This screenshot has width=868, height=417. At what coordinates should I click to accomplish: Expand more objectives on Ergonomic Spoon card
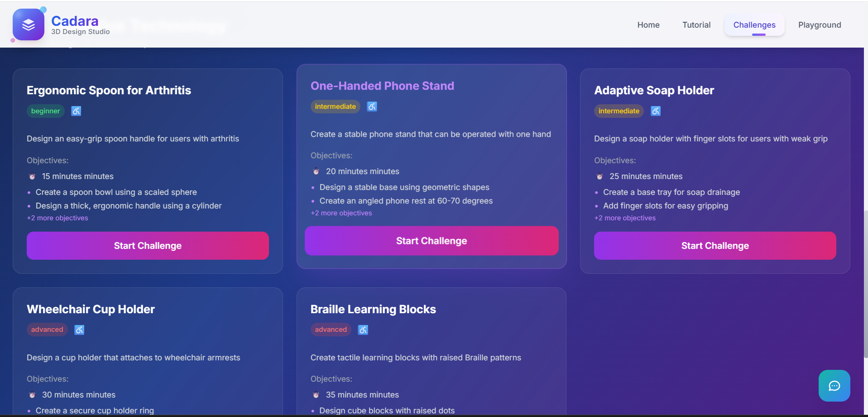58,218
